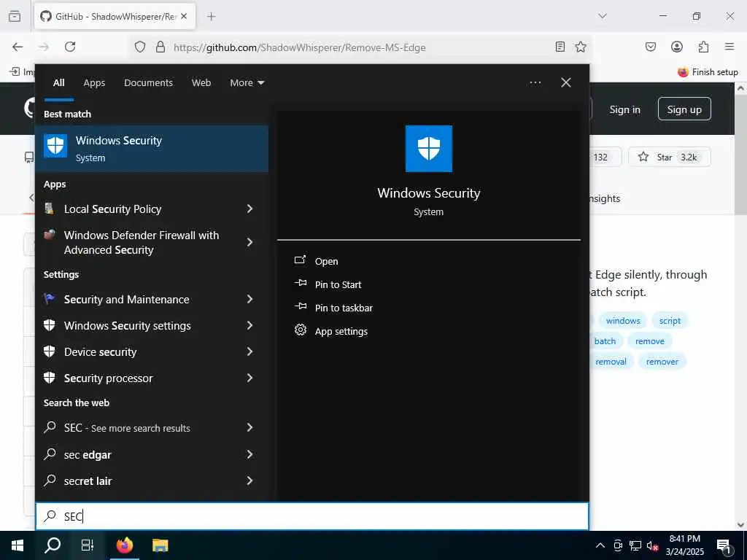Click the 'batch' topic tag
The height and width of the screenshot is (560, 747).
[x=605, y=341]
